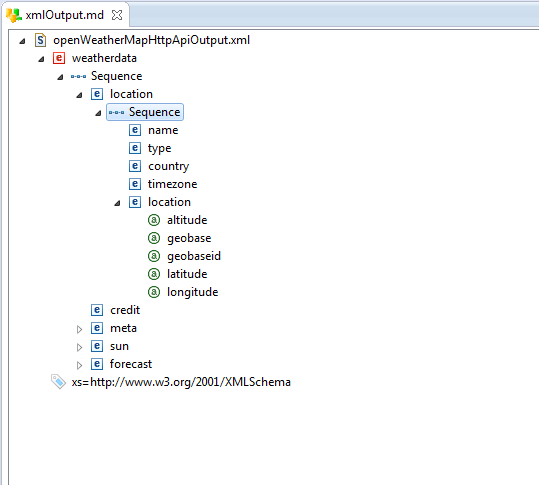539x485 pixels.
Task: Collapse the selected Sequence node
Action: (x=98, y=113)
